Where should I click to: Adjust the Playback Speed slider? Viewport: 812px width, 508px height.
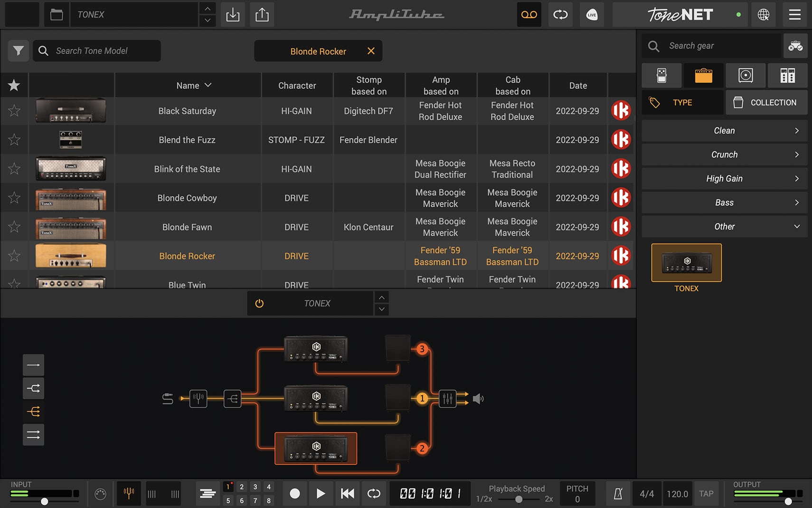tap(519, 499)
